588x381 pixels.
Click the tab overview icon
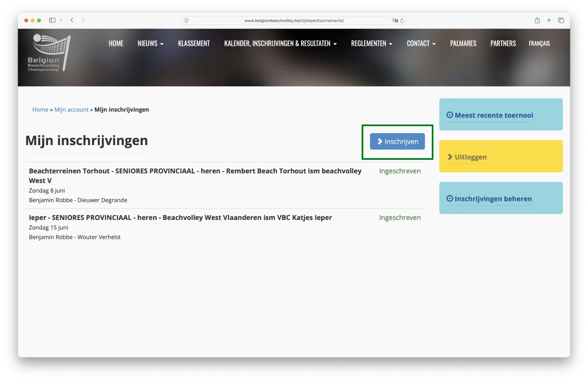tap(561, 20)
